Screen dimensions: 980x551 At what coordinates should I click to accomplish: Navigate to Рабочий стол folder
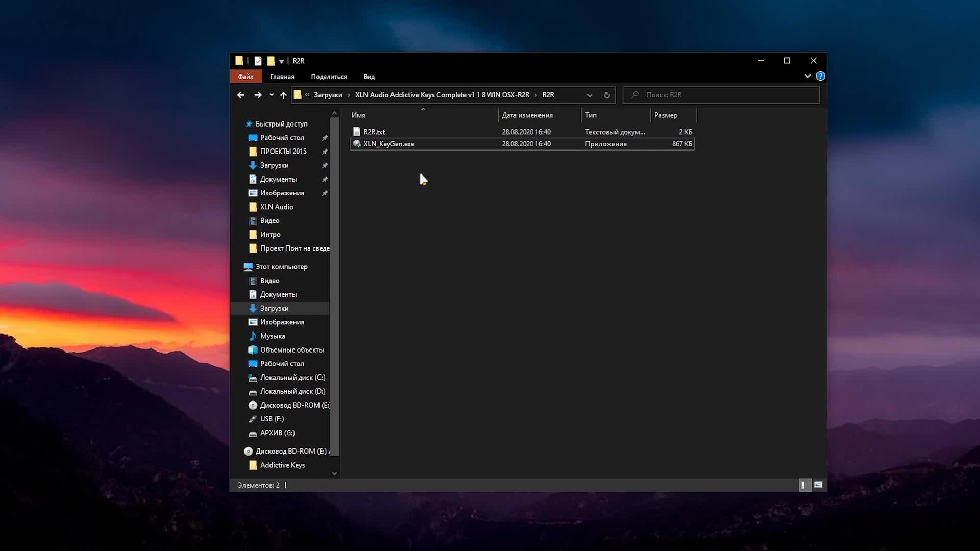coord(282,137)
